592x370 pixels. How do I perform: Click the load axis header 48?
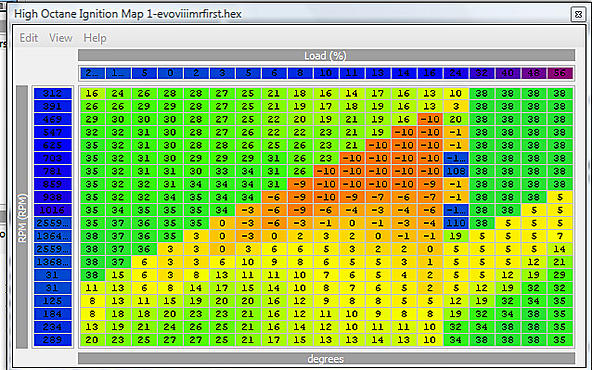[x=533, y=73]
